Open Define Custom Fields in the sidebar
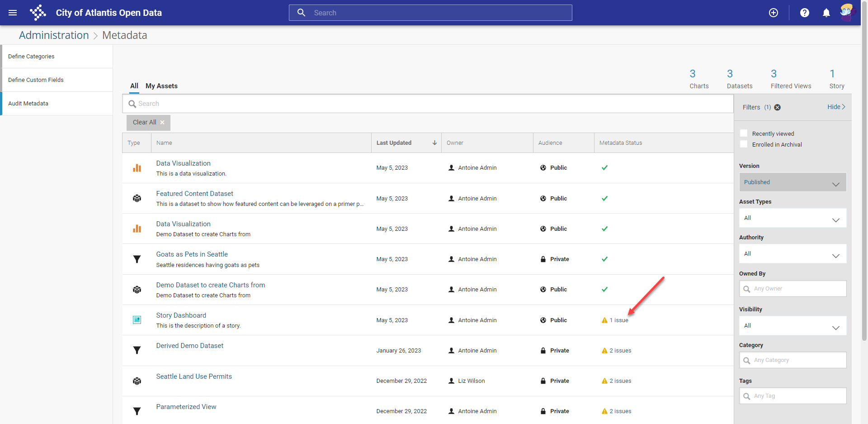This screenshot has width=868, height=424. tap(57, 80)
